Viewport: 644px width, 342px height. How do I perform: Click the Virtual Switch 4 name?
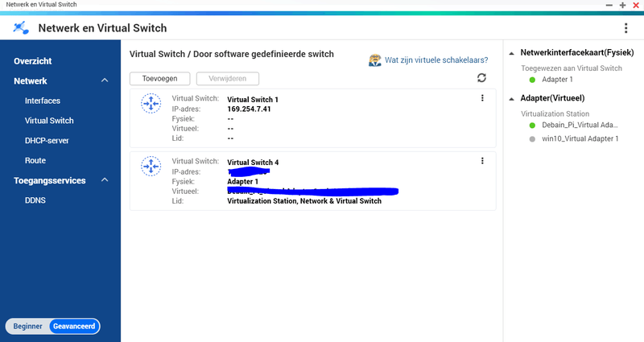coord(253,163)
